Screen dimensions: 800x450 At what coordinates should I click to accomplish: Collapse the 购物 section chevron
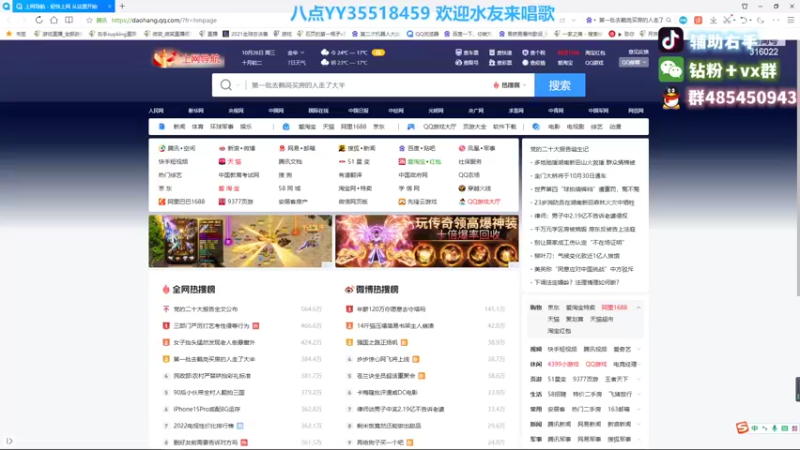(x=638, y=308)
